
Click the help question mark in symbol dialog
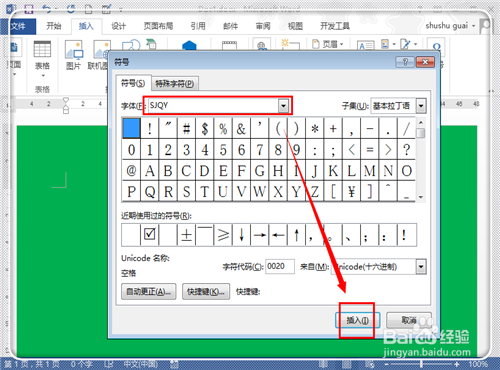click(405, 62)
